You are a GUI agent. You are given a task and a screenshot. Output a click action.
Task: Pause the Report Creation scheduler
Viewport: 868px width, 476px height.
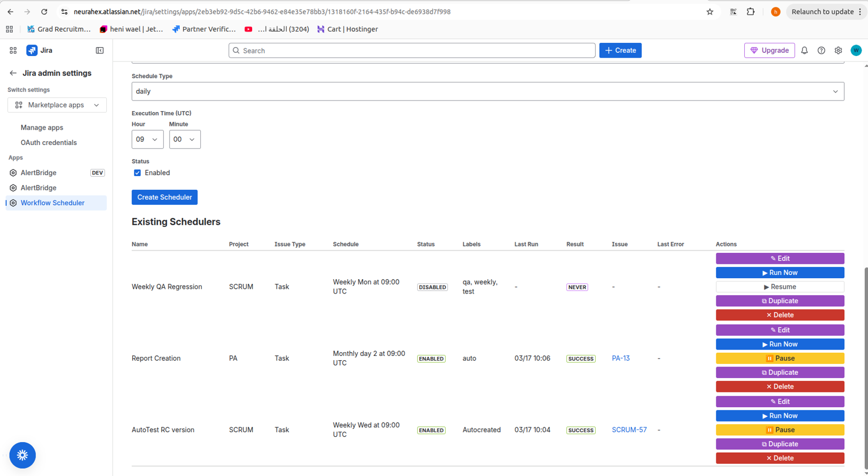[x=779, y=358]
